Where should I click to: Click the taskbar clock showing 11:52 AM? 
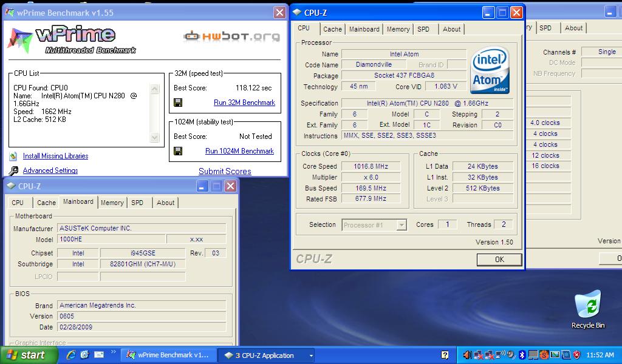[600, 355]
